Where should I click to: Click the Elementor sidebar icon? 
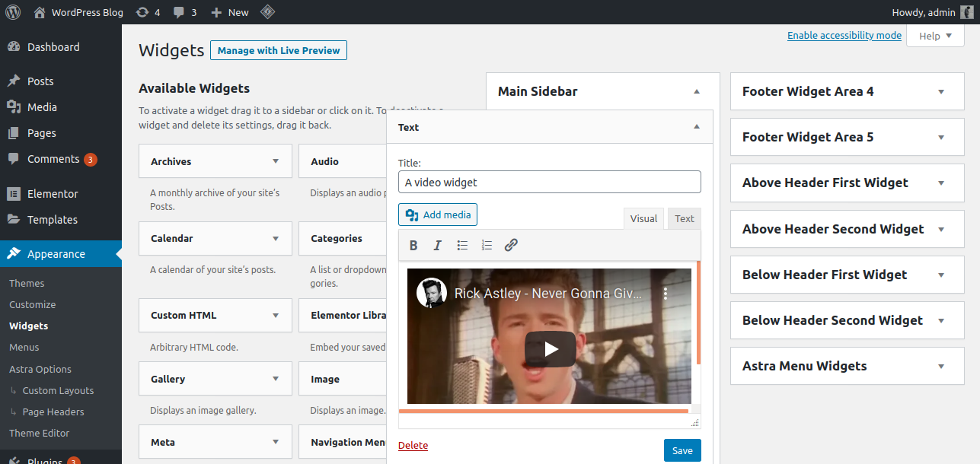[14, 194]
